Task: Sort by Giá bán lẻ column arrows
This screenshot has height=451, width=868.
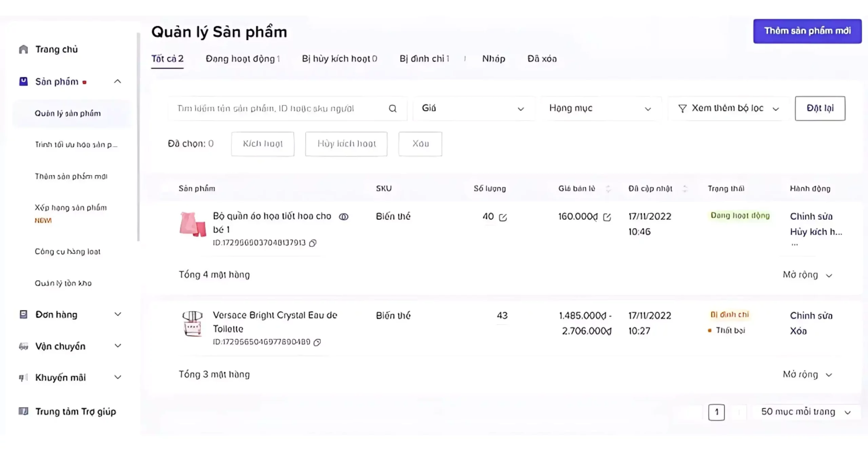Action: pos(608,189)
